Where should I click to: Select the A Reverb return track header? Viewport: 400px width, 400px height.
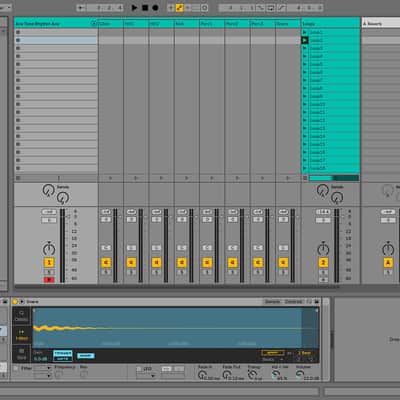[381, 24]
